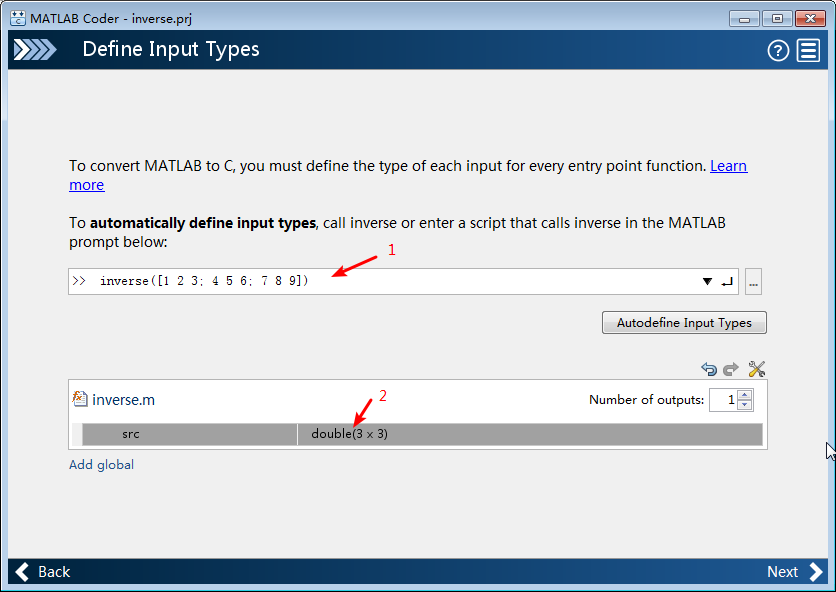Click the inverse.m function file icon
This screenshot has width=836, height=592.
click(x=79, y=398)
